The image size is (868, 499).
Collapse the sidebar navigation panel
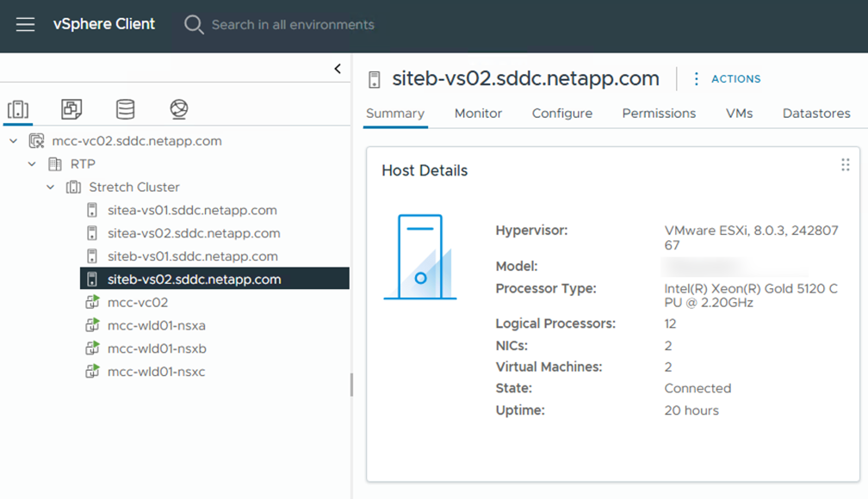click(338, 69)
